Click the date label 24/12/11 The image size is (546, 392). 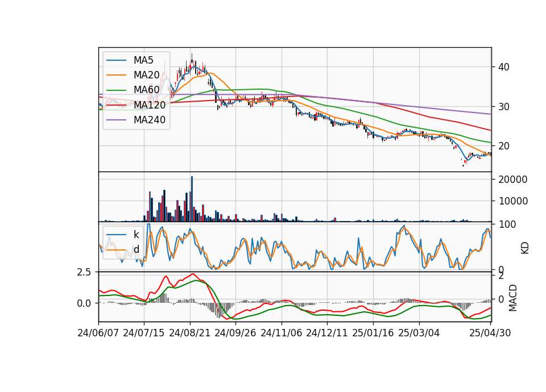click(x=327, y=333)
